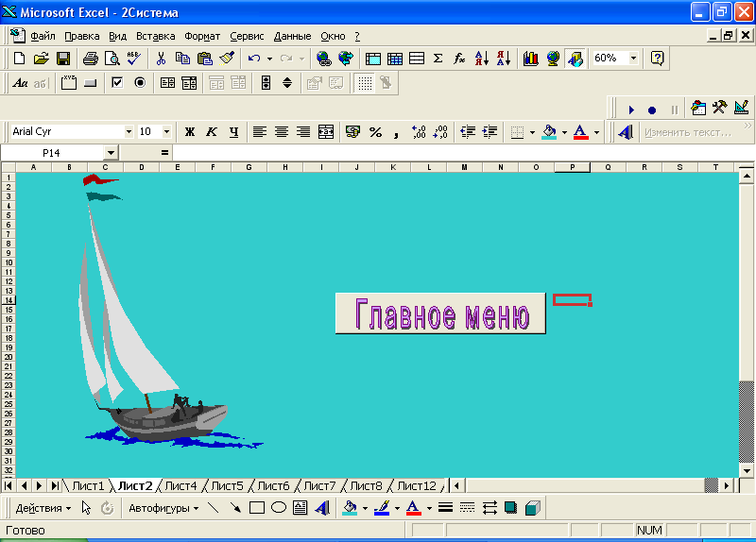Open Office Assistant help question icon
This screenshot has width=756, height=542.
[x=657, y=59]
